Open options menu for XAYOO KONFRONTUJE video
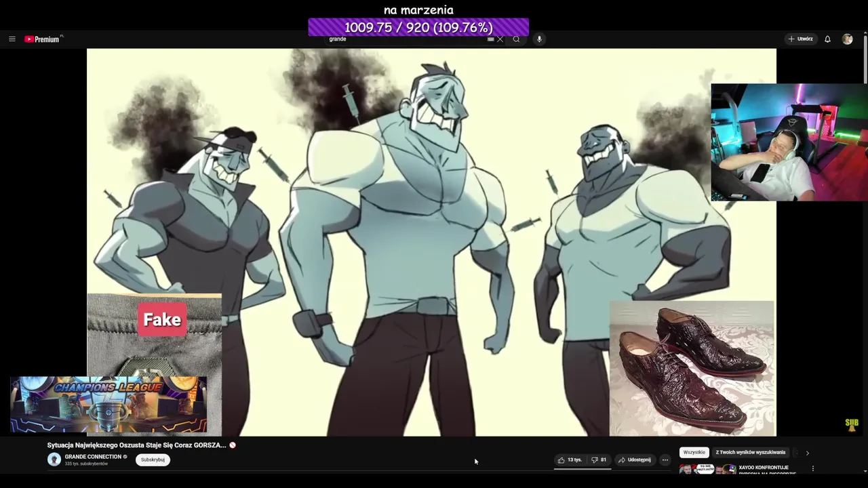This screenshot has width=868, height=488. (813, 468)
